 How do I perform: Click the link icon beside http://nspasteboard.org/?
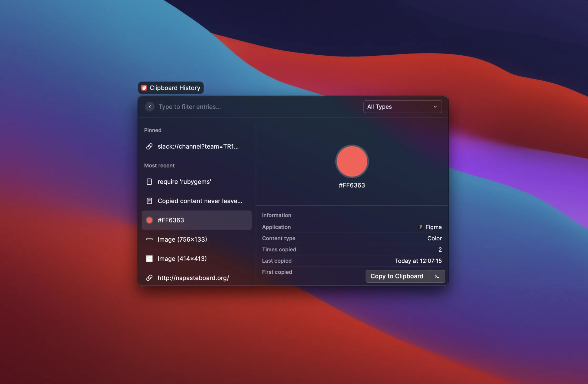pos(149,278)
